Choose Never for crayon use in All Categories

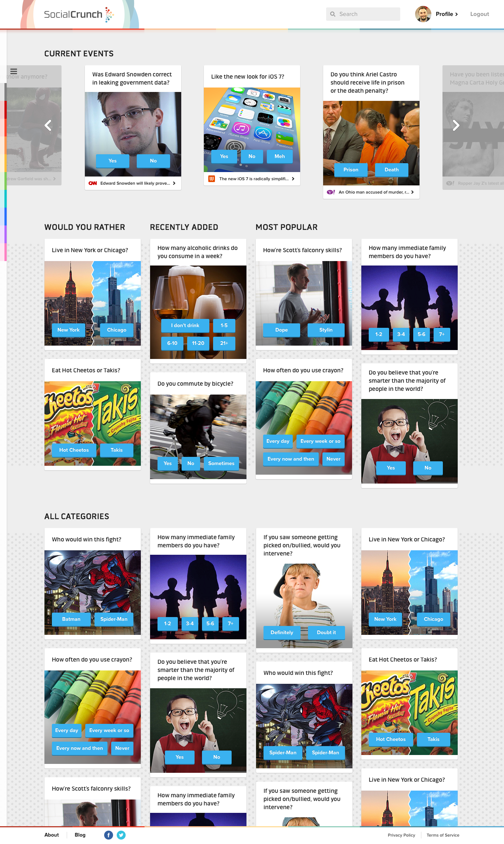click(x=122, y=748)
